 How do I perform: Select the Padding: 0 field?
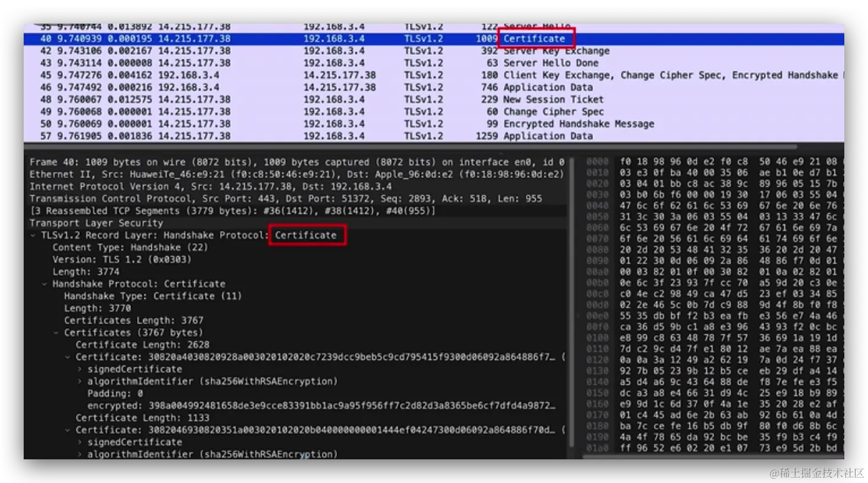point(115,394)
